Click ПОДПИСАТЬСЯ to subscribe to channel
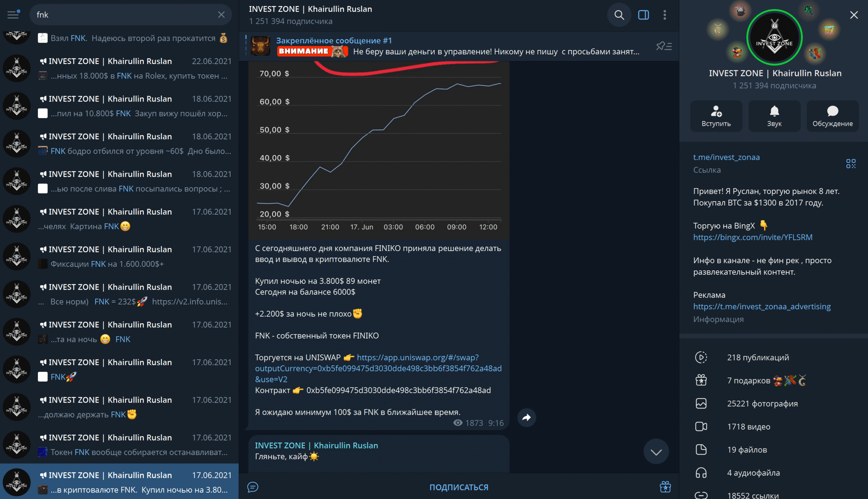The image size is (868, 499). 459,487
